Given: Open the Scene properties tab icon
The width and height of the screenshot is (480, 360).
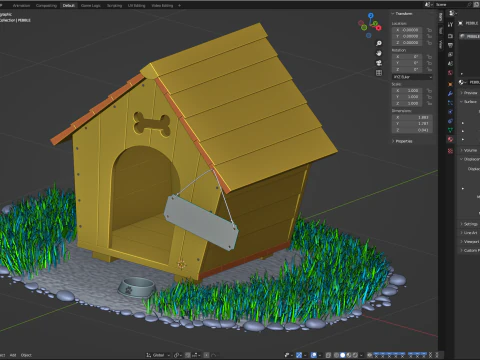Looking at the screenshot, I should [x=450, y=63].
